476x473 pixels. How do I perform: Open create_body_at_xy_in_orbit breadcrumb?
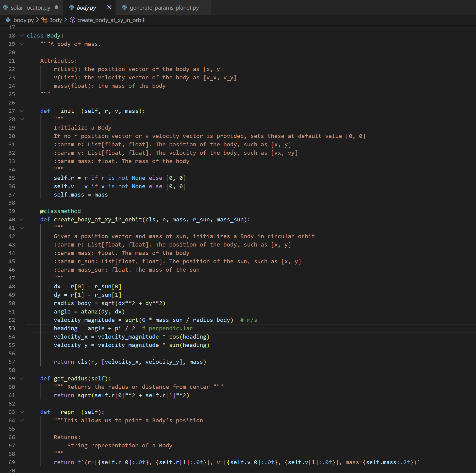111,20
